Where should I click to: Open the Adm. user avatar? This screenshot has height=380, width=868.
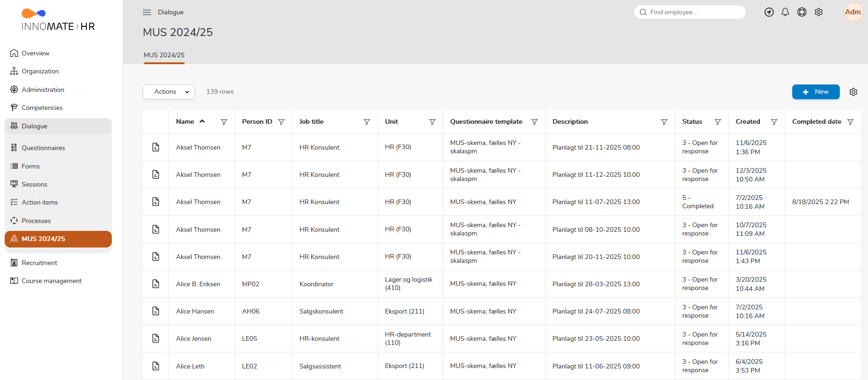click(853, 12)
